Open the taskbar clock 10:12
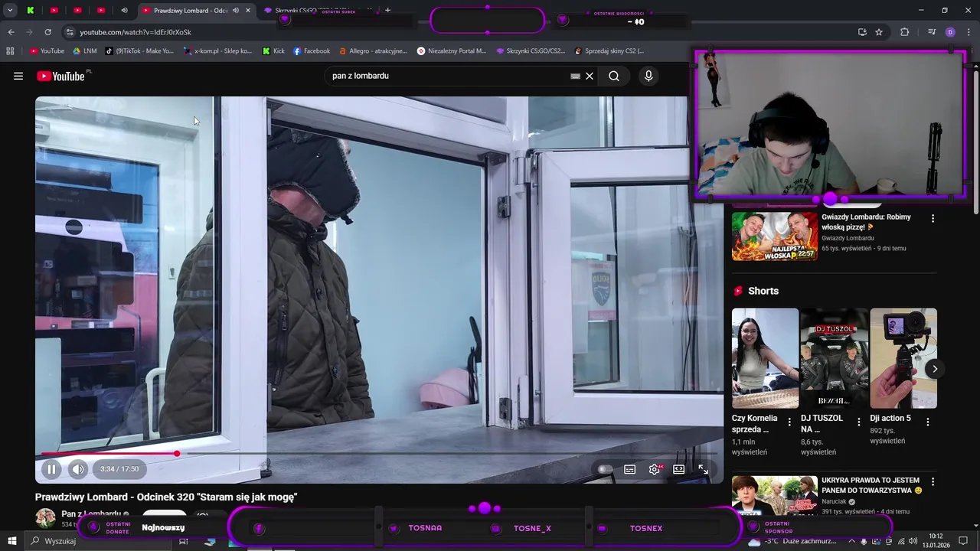The image size is (980, 551). pyautogui.click(x=936, y=541)
